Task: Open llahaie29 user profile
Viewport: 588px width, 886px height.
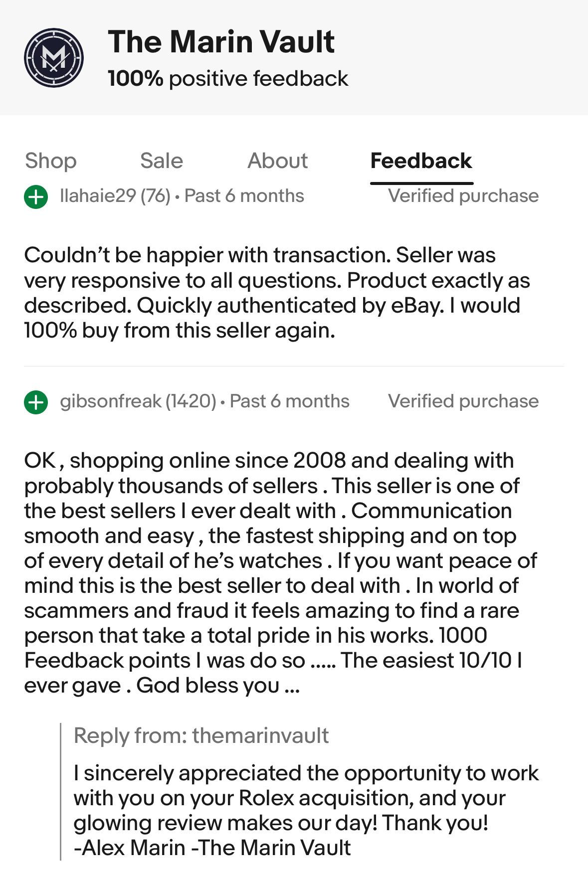Action: coord(97,196)
